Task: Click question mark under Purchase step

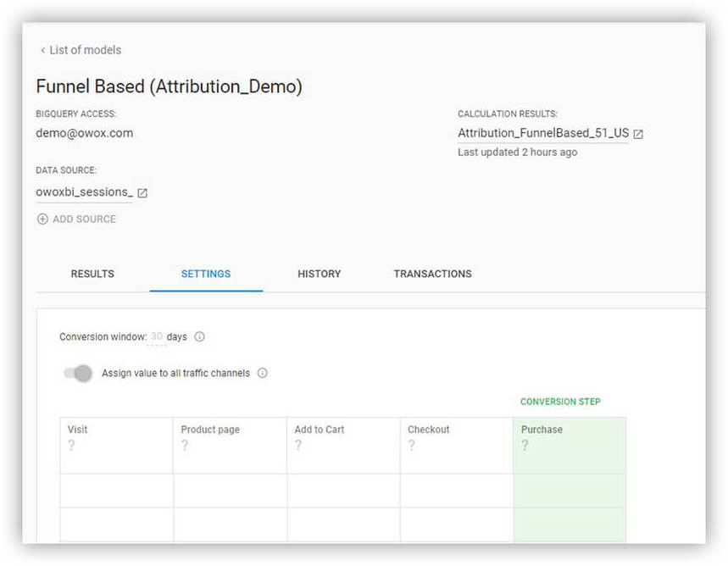Action: (525, 446)
